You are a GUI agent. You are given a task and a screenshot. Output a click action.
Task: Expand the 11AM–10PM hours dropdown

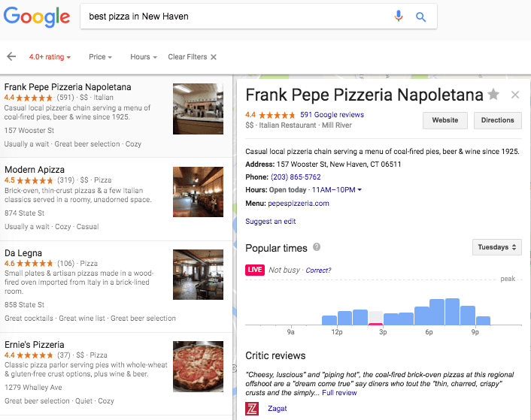click(337, 189)
